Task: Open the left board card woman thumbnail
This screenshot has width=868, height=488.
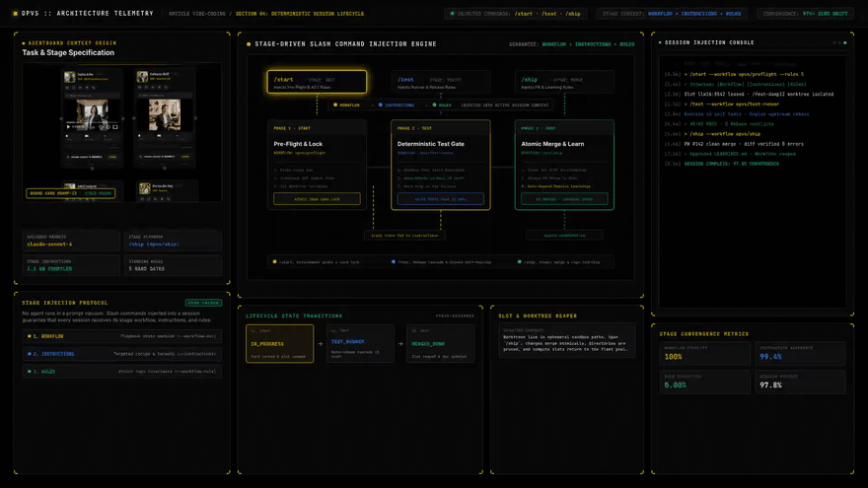Action: pos(92,113)
